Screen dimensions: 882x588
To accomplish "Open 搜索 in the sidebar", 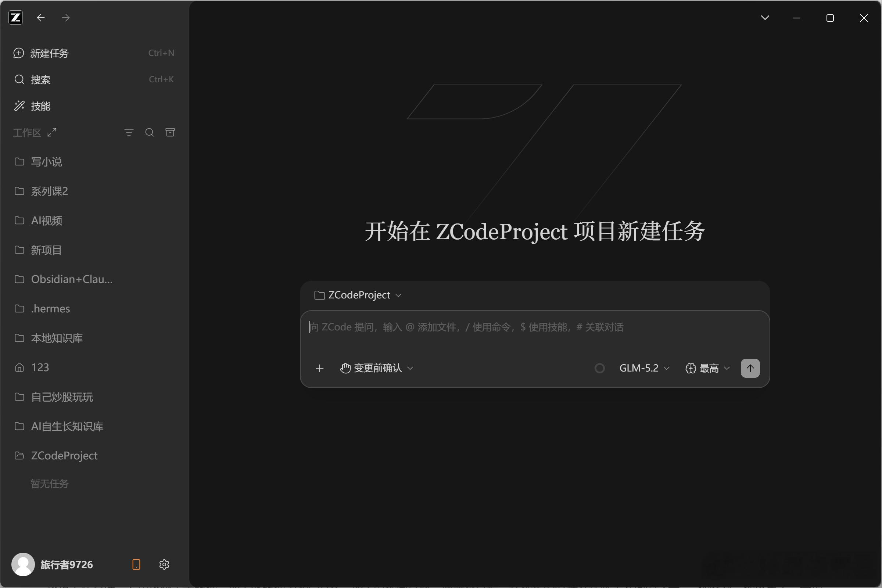I will 94,79.
